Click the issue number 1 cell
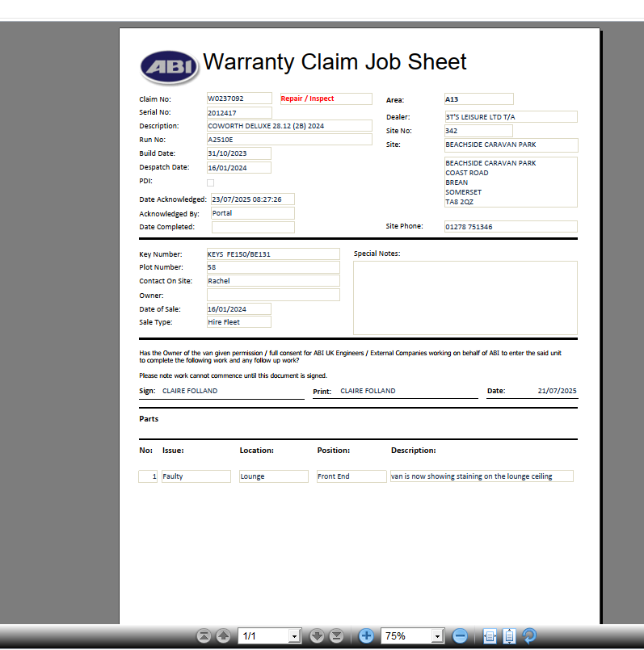Screen dimensions: 644x650 [x=148, y=476]
